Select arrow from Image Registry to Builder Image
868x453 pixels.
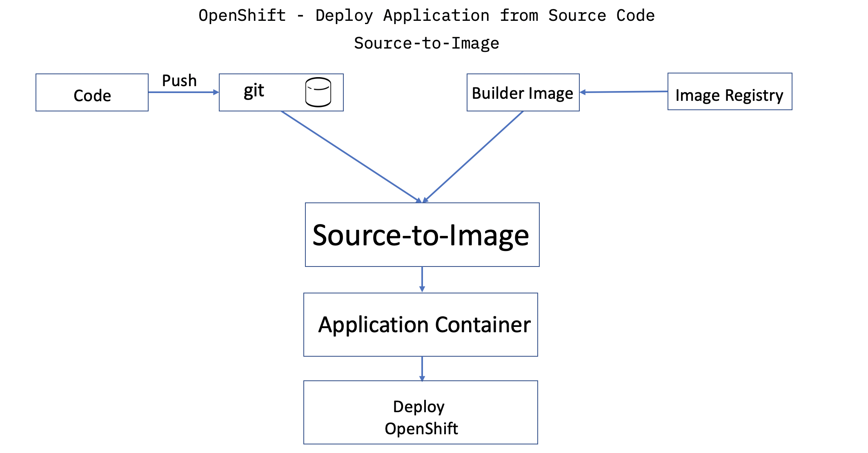tap(623, 92)
